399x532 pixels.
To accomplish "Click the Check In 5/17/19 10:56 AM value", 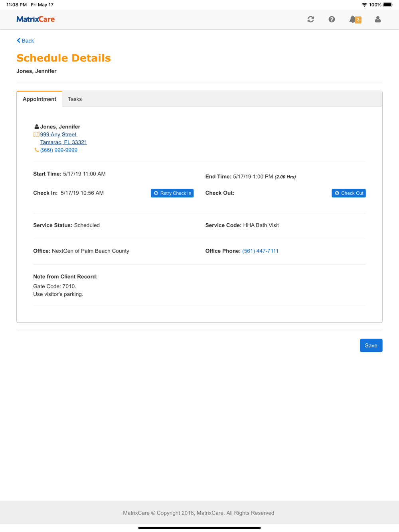I will [x=82, y=193].
